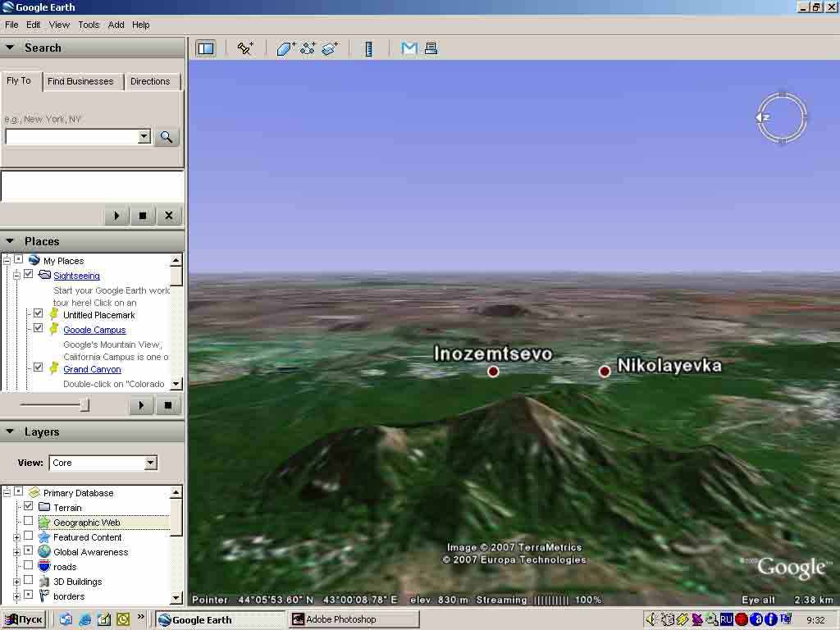Click the Terrain folder icon
This screenshot has height=630, width=840.
pyautogui.click(x=44, y=507)
